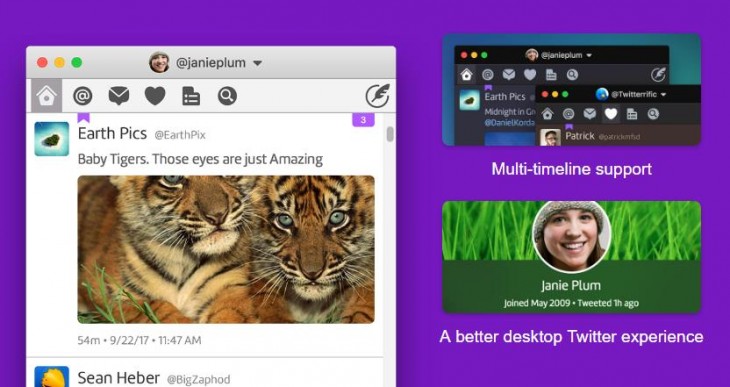Click the Patrick avatar in the @Twitterrific window
Viewport: 730px width, 387px height.
(x=550, y=138)
